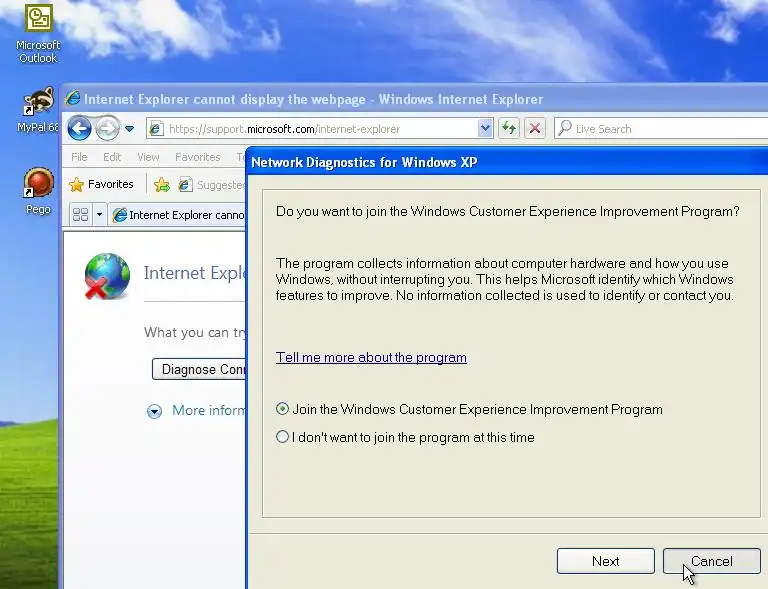Open the Favorites star button

pyautogui.click(x=101, y=185)
